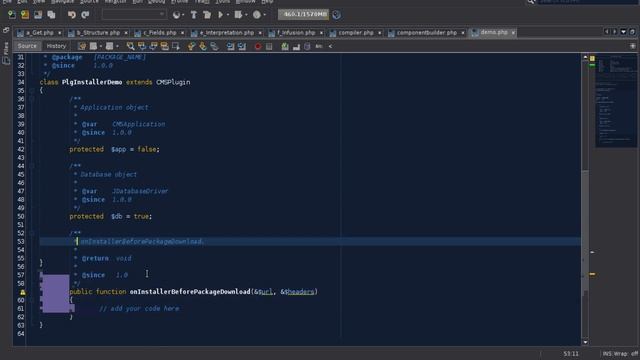Screen dimensions: 640x360
Task: Click the Save All toolbar icon
Action: click(x=51, y=15)
